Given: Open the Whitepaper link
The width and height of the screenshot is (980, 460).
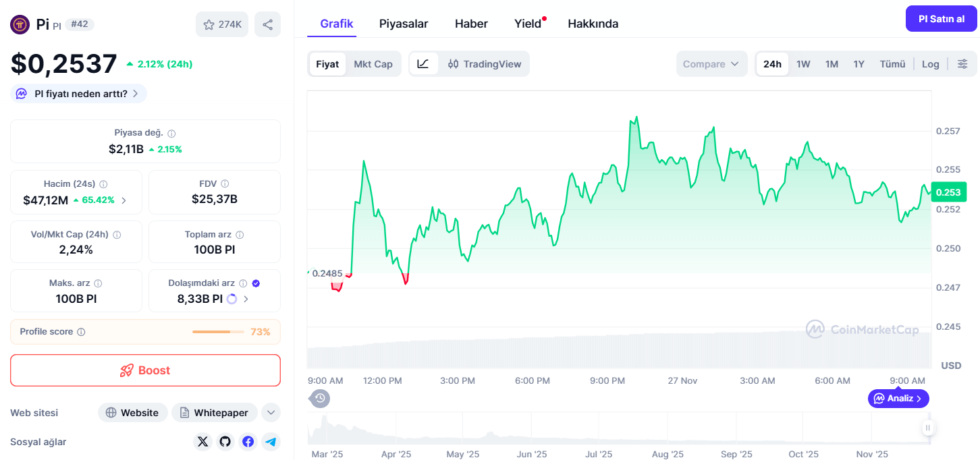Looking at the screenshot, I should pyautogui.click(x=215, y=413).
